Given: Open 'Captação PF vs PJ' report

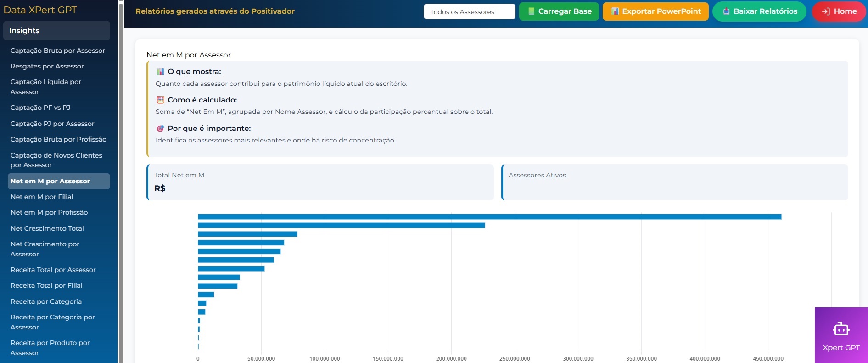Looking at the screenshot, I should pyautogui.click(x=40, y=108).
